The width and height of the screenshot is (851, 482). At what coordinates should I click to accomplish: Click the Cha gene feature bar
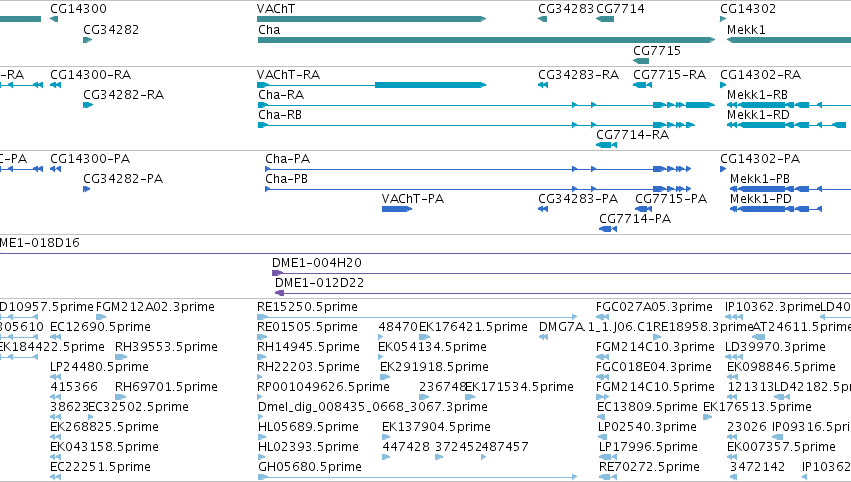pyautogui.click(x=486, y=40)
